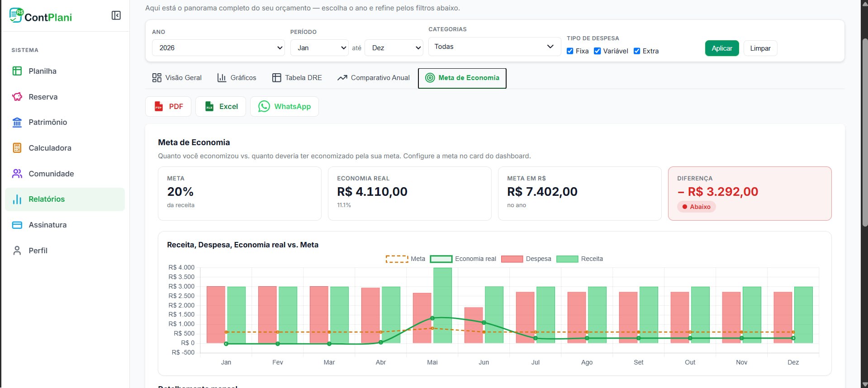
Task: Click the WhatsApp logo icon
Action: (264, 106)
